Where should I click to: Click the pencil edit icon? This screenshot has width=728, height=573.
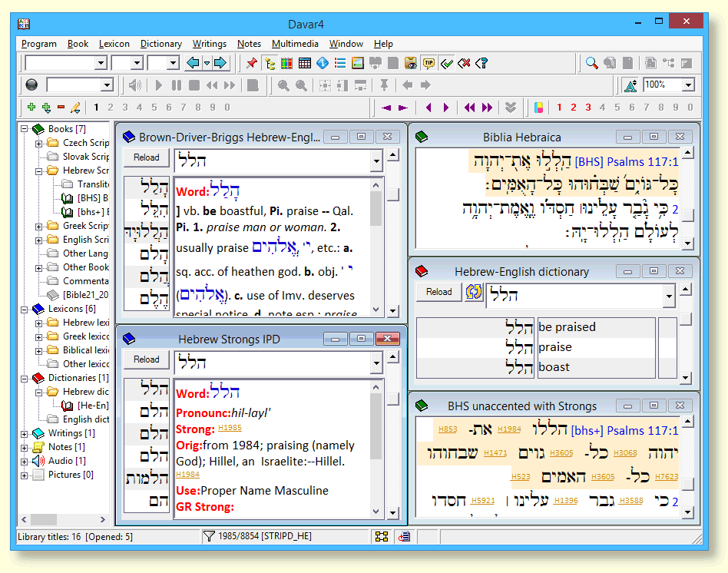pyautogui.click(x=75, y=108)
